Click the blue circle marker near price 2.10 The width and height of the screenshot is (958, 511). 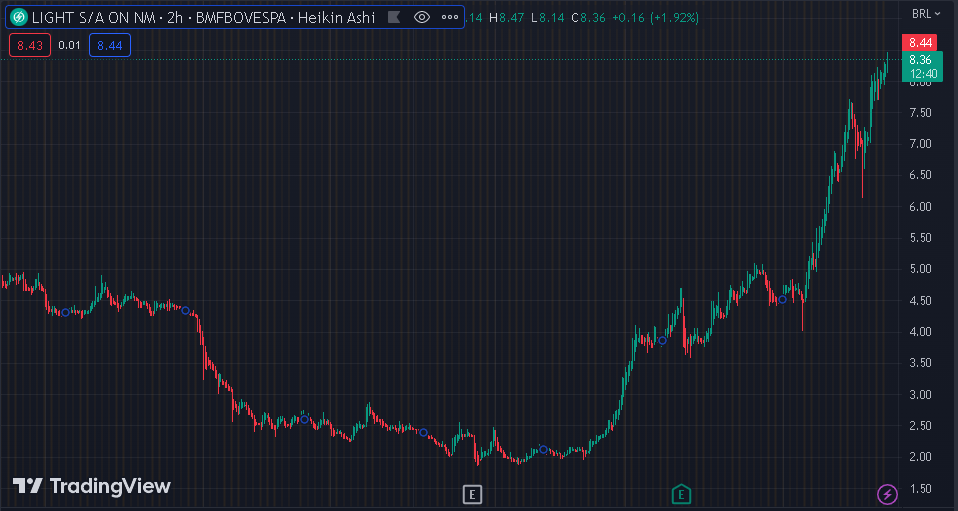543,449
